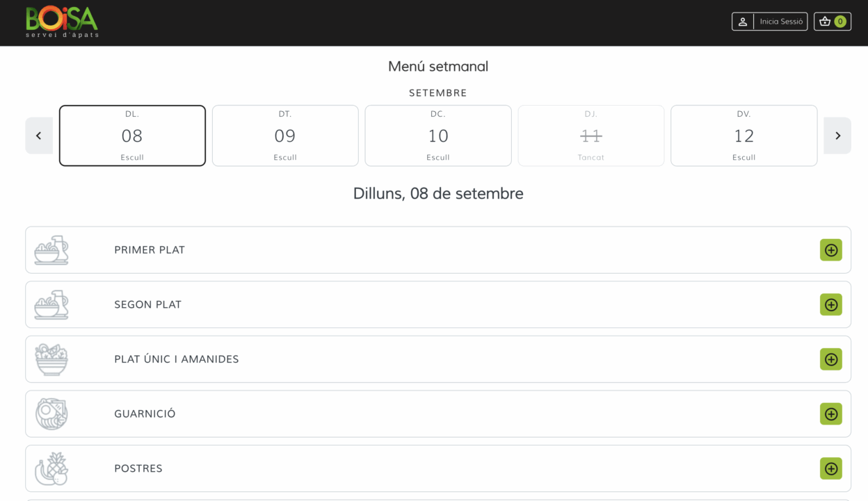The image size is (868, 501).
Task: Select the closed Thursday 11 tab
Action: (591, 135)
